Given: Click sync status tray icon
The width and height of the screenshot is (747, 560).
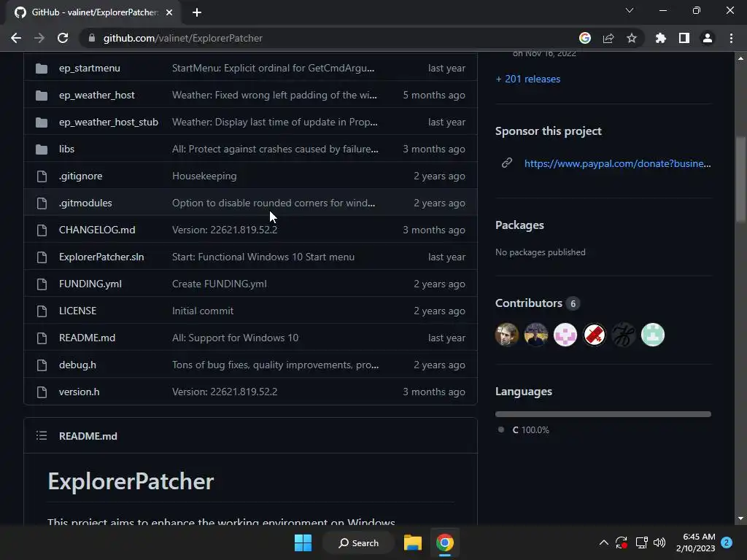Looking at the screenshot, I should point(622,542).
